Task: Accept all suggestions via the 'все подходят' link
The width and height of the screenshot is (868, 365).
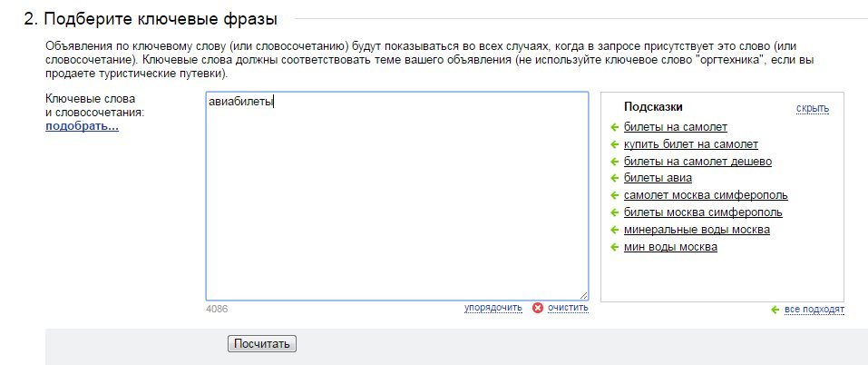Action: 814,310
